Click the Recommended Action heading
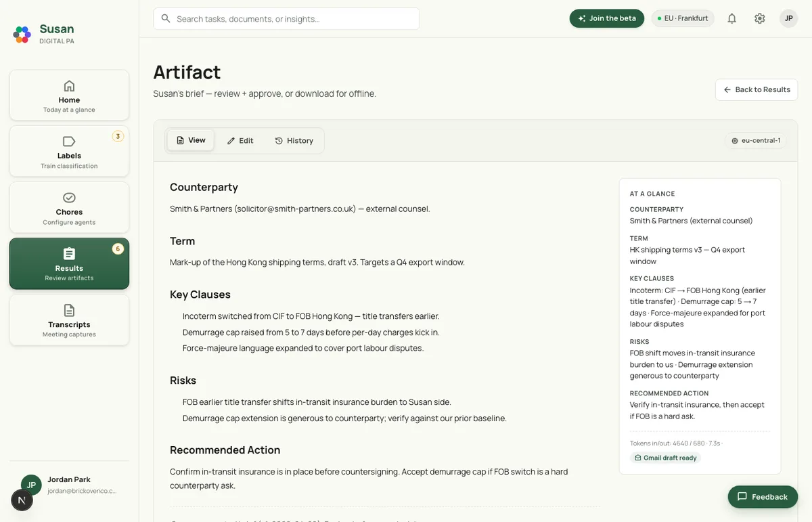Screen dimensions: 812x522 click(225, 450)
